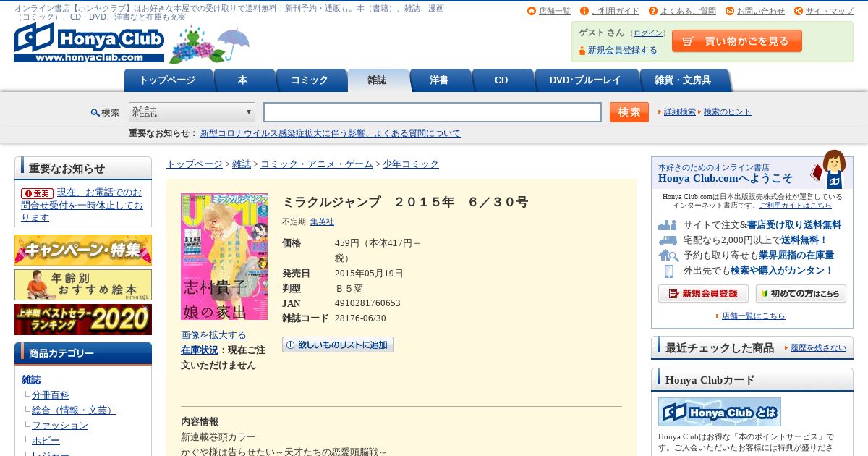Open 店舗一覧 link in top header
Viewport: 868px width, 456px height.
click(x=555, y=11)
